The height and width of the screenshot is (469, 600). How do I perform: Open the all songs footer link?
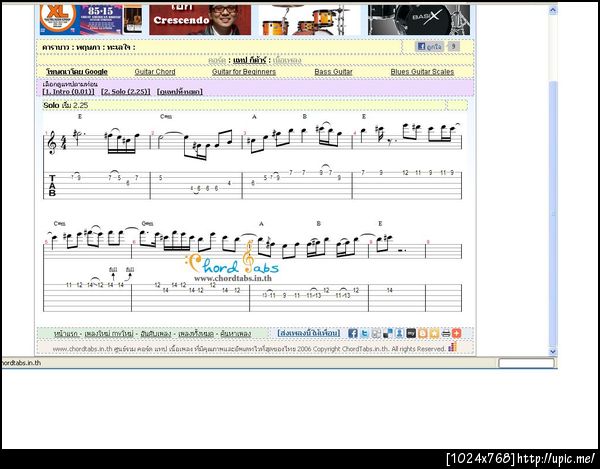tap(196, 334)
